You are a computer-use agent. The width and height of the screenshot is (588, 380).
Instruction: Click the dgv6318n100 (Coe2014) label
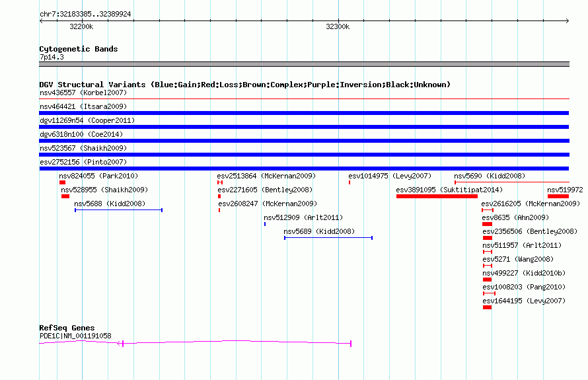(x=81, y=134)
